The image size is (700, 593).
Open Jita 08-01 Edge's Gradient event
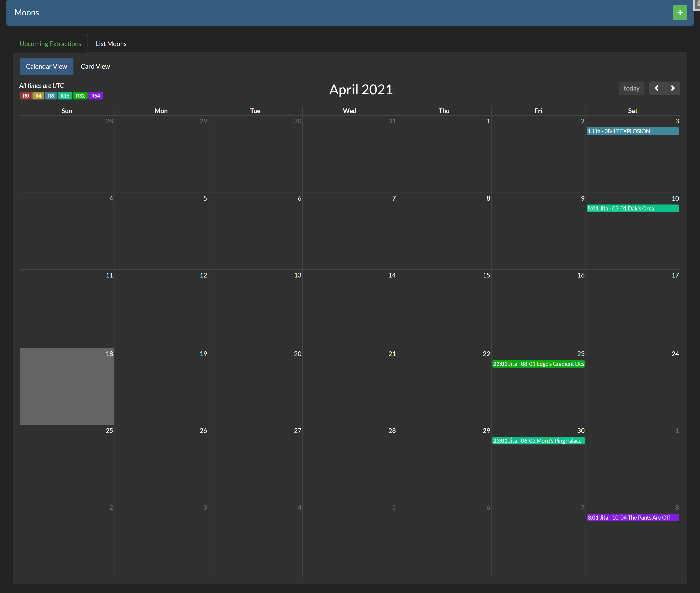[x=538, y=364]
